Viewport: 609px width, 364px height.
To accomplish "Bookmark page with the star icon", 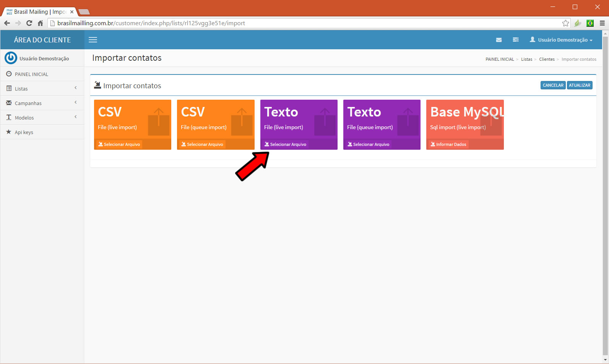I will tap(565, 23).
